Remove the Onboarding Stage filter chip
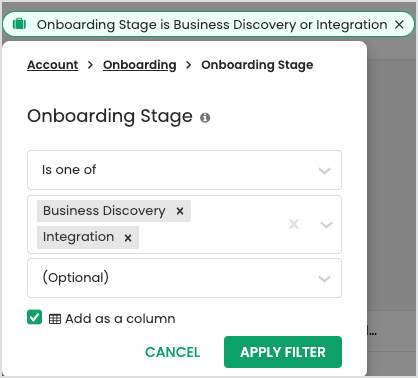Screen dimensions: 418x378 (x=399, y=24)
